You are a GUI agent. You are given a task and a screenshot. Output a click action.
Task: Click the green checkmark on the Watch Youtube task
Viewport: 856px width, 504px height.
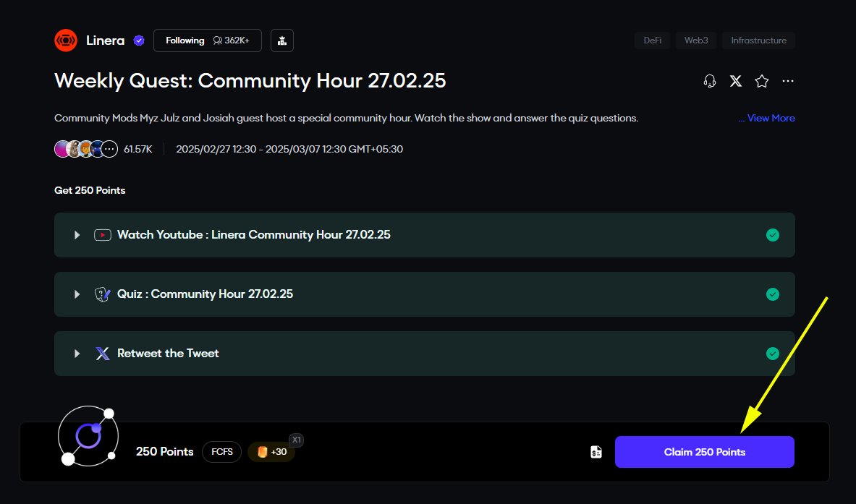click(773, 235)
